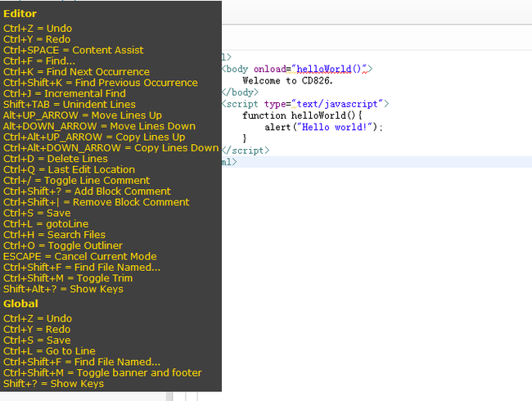Click 'Shift+Alt+? = Show Keys' entry

(x=64, y=289)
